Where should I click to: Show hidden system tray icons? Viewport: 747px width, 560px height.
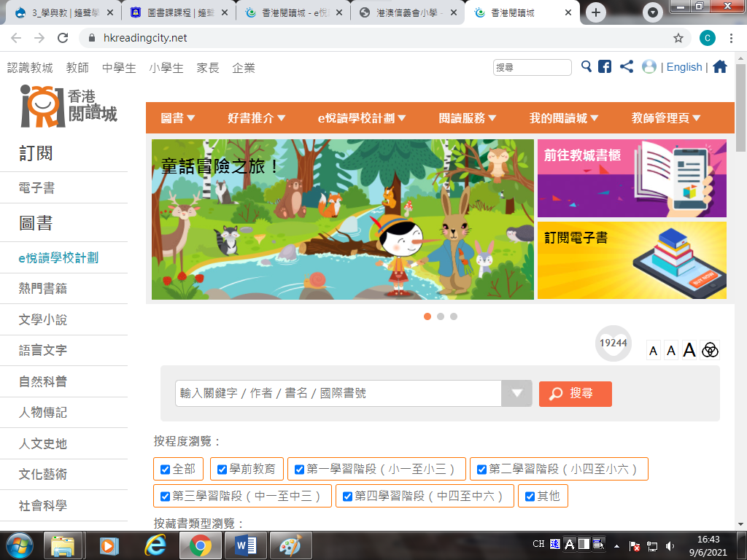click(x=616, y=546)
